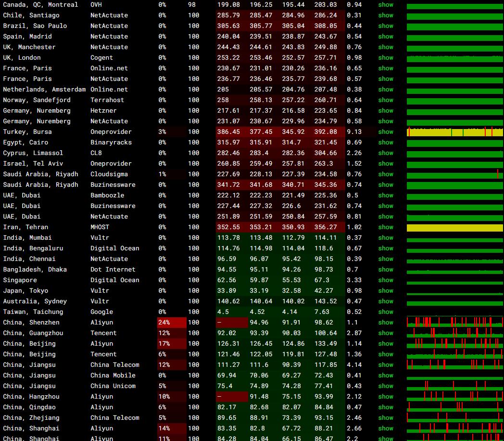The height and width of the screenshot is (441, 504).
Task: Select the MHOST provider text
Action: pyautogui.click(x=100, y=227)
